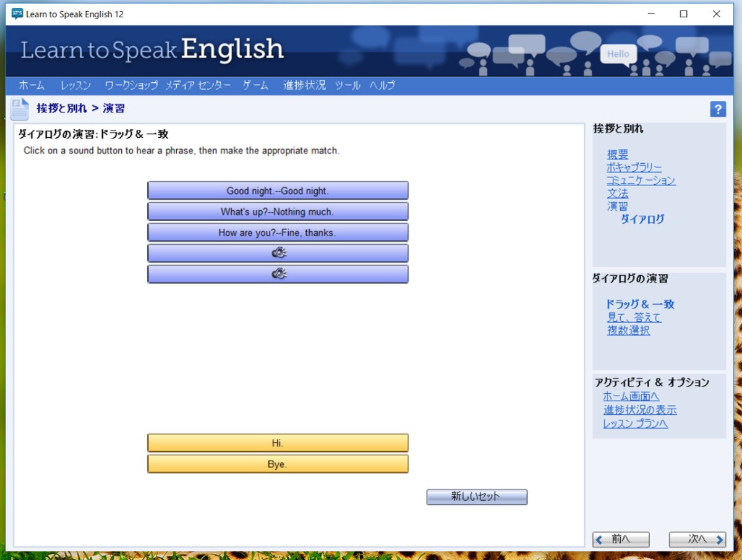Open the ツール menu
Viewport: 742px width, 560px height.
point(348,85)
